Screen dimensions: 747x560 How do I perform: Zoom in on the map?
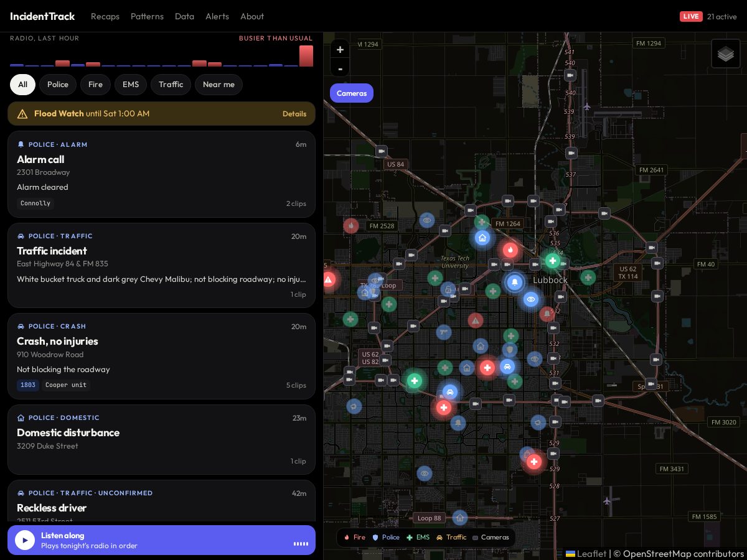coord(340,49)
